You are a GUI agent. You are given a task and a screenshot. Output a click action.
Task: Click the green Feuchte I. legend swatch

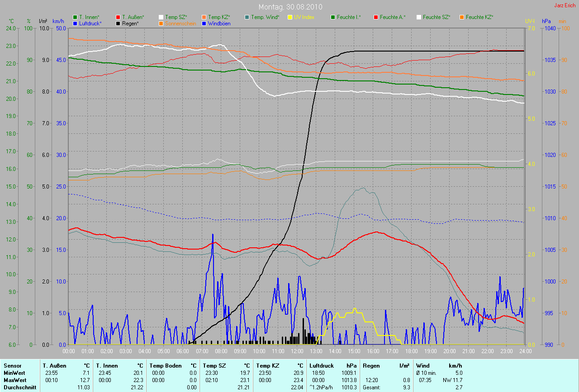click(333, 17)
